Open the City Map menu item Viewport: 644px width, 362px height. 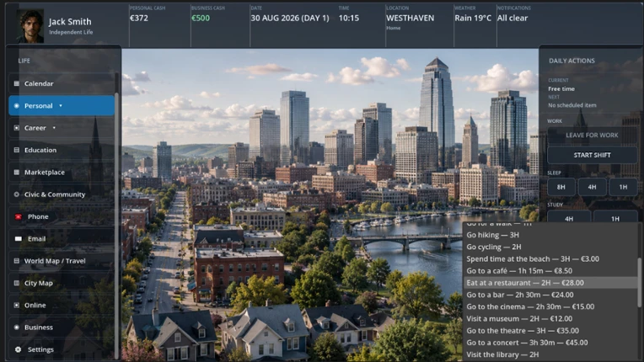click(62, 283)
